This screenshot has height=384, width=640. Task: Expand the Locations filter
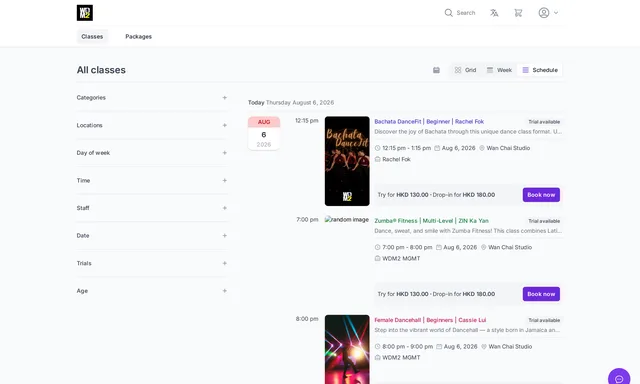pos(152,125)
